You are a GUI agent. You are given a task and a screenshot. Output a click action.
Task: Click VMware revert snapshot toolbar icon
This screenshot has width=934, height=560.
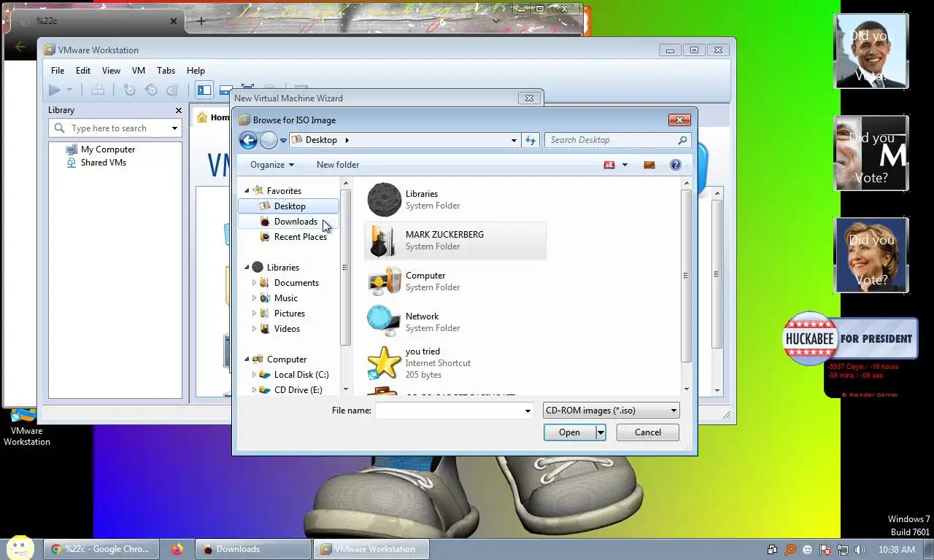[x=151, y=90]
